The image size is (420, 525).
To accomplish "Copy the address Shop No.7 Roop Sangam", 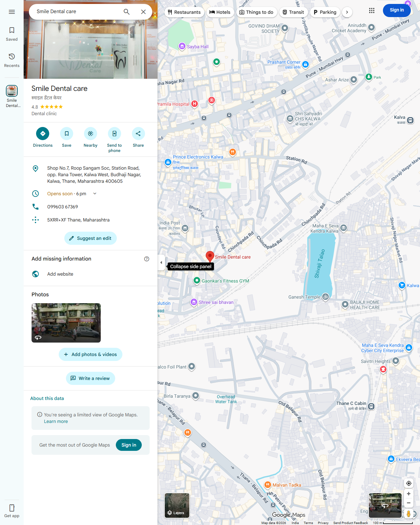I will (91, 175).
